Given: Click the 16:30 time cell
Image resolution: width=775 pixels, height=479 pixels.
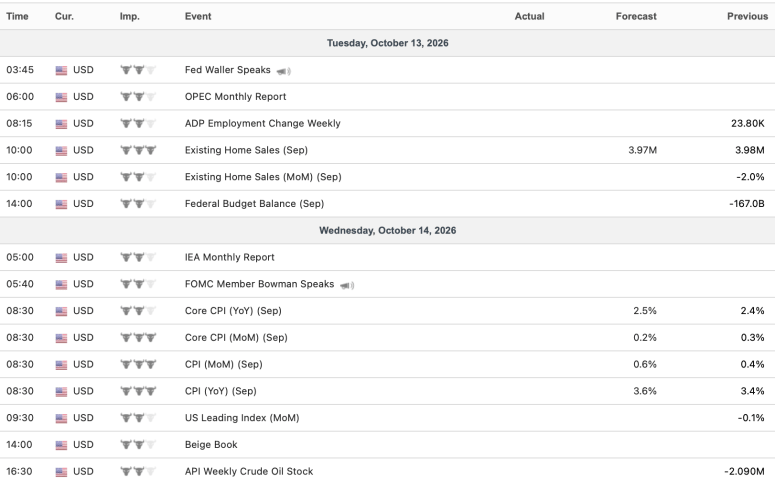Looking at the screenshot, I should [20, 471].
